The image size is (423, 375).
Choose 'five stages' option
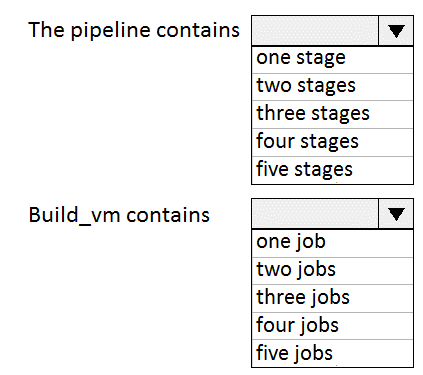pos(332,170)
